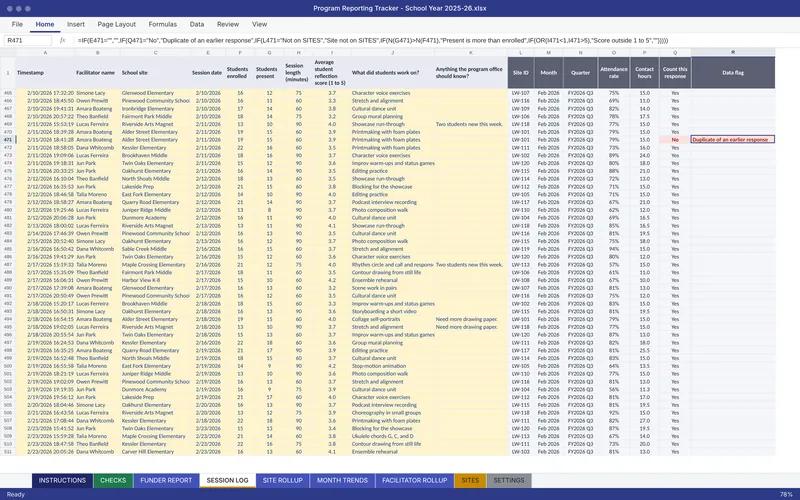This screenshot has height=500, width=800.
Task: Switch to the Formulas tab
Action: (163, 24)
